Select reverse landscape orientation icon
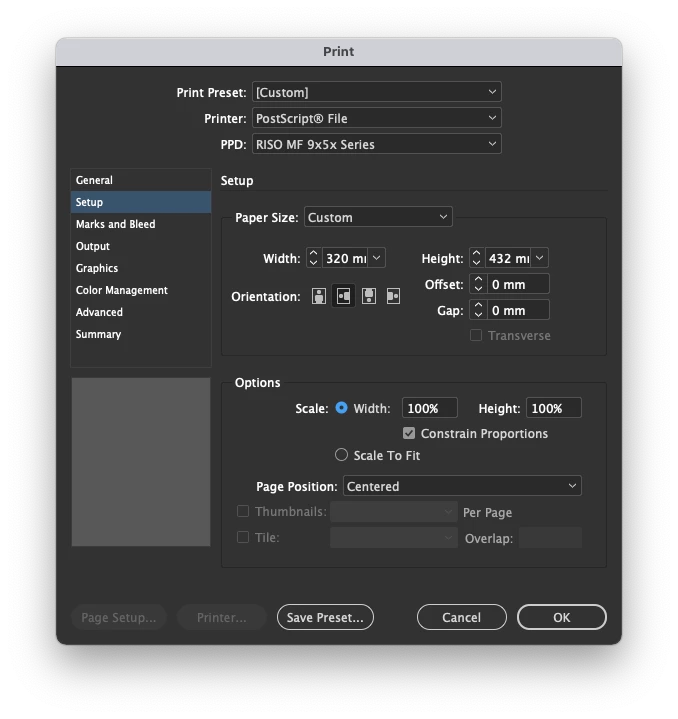Image resolution: width=678 pixels, height=719 pixels. point(393,296)
